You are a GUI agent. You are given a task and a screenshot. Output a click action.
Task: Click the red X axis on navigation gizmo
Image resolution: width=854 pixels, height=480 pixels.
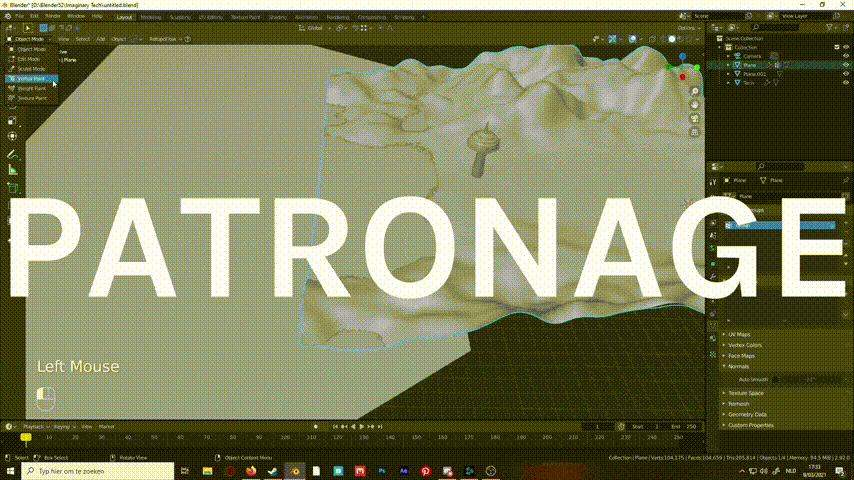[x=682, y=77]
